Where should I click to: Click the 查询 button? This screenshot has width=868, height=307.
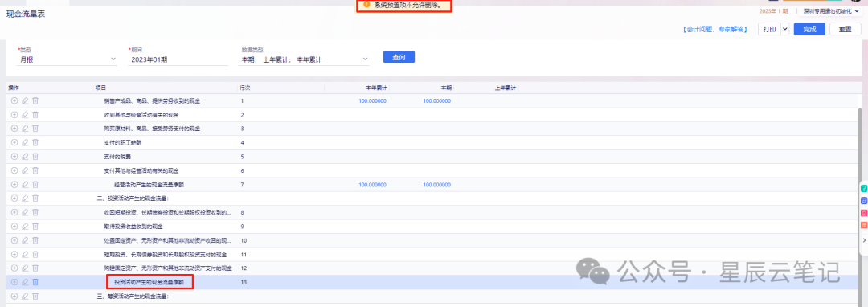[x=399, y=57]
